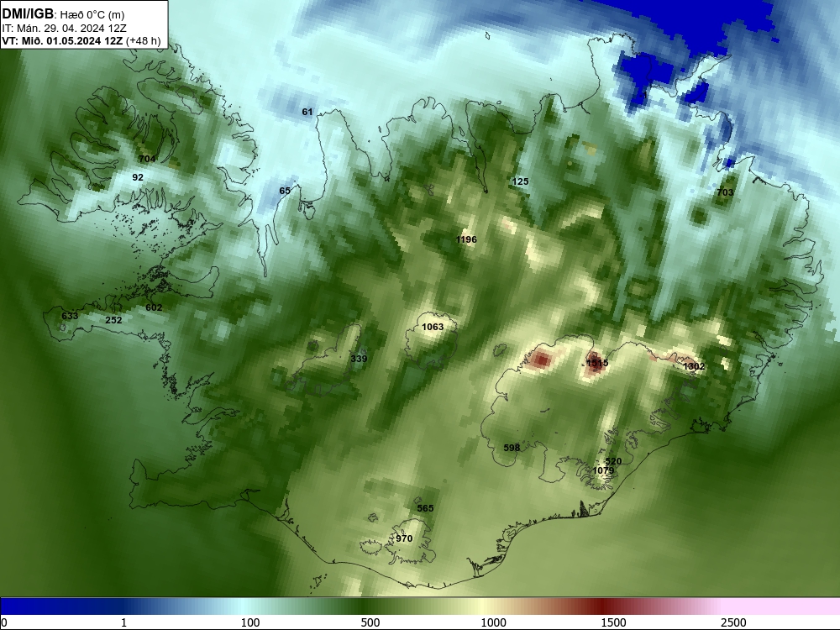Click the map value 1515

(597, 363)
